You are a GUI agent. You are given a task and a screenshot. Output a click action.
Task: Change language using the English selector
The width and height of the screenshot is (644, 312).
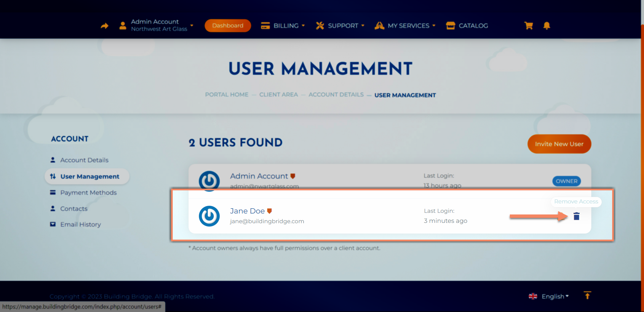click(x=549, y=296)
